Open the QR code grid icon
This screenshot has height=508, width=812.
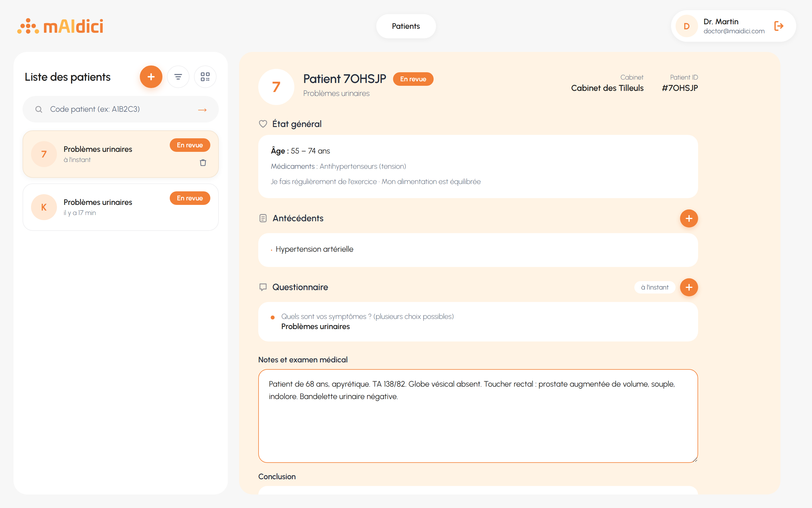click(x=205, y=76)
